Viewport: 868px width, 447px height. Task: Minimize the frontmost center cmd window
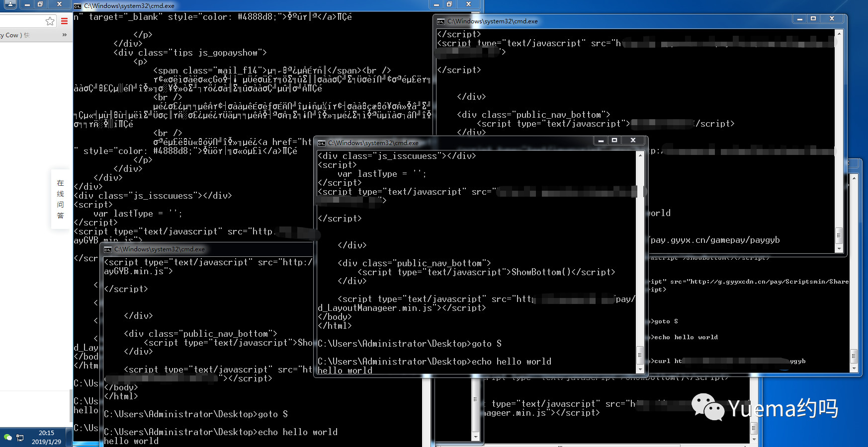pyautogui.click(x=601, y=141)
